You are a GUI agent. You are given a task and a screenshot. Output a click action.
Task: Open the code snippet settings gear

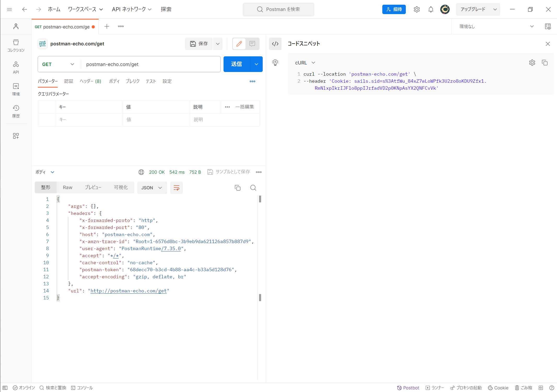(x=532, y=63)
